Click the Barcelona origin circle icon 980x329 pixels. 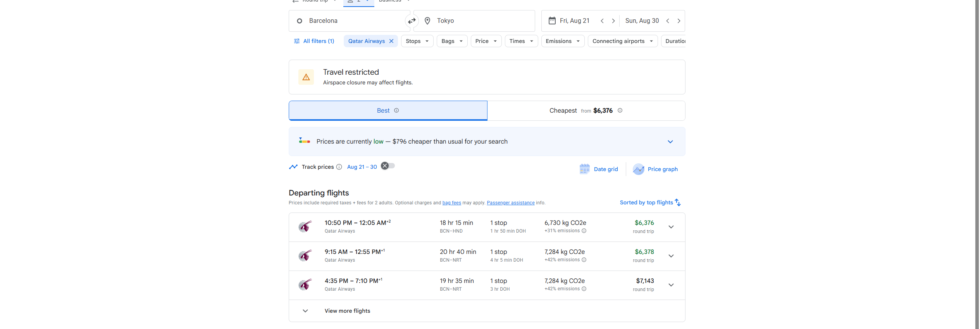tap(300, 21)
